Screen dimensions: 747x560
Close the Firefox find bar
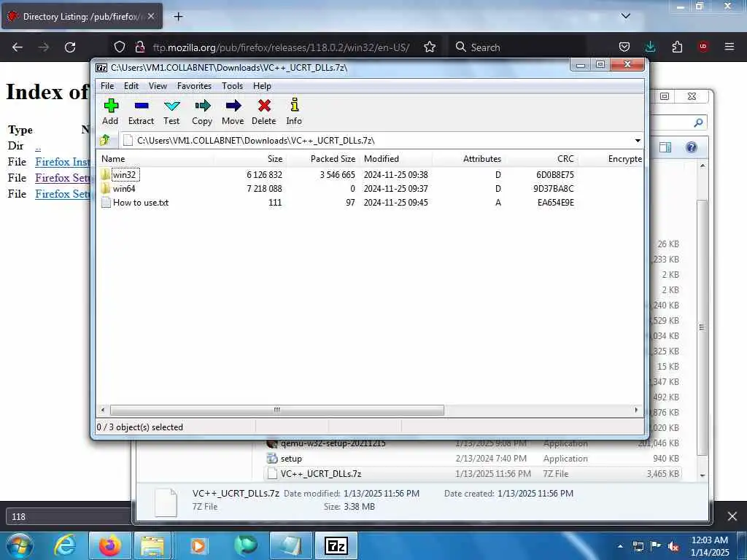[732, 516]
